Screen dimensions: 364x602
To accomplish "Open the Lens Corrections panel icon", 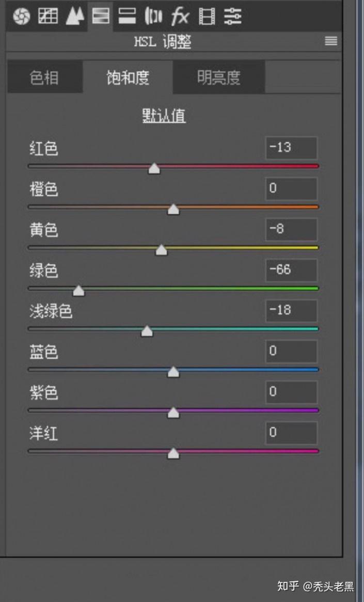I will tap(153, 17).
